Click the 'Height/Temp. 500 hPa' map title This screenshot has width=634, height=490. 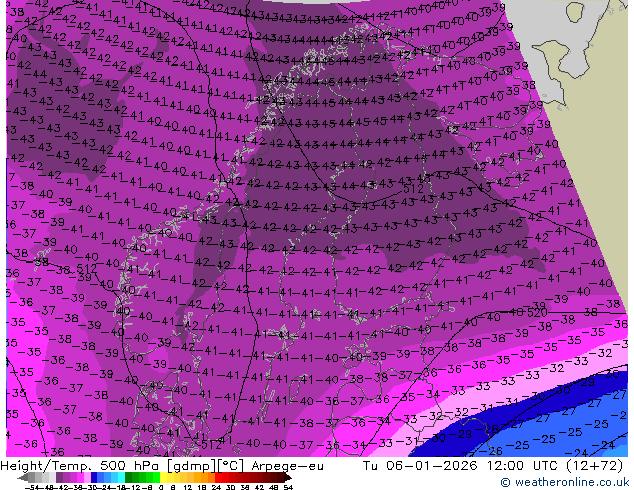pos(81,466)
